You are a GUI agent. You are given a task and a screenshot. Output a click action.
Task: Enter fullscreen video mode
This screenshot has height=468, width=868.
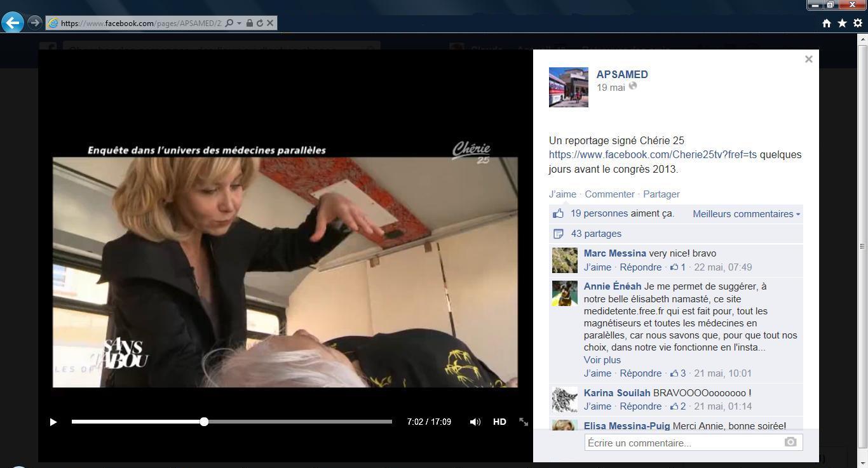tap(524, 422)
